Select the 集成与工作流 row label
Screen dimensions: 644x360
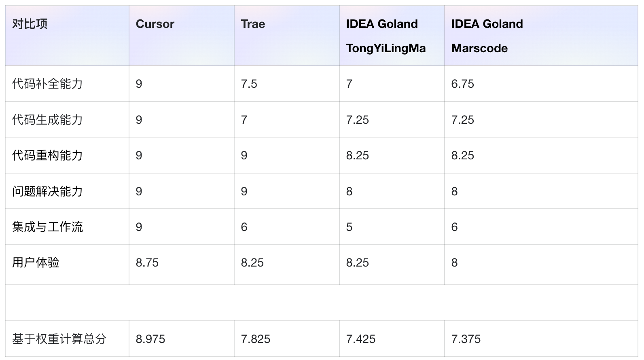point(47,227)
